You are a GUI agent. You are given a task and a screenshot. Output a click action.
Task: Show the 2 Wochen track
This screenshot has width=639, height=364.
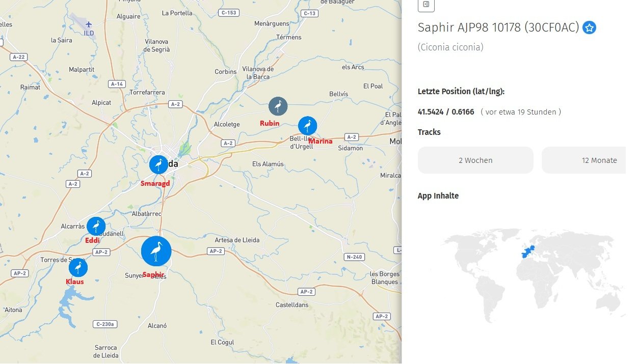click(475, 160)
